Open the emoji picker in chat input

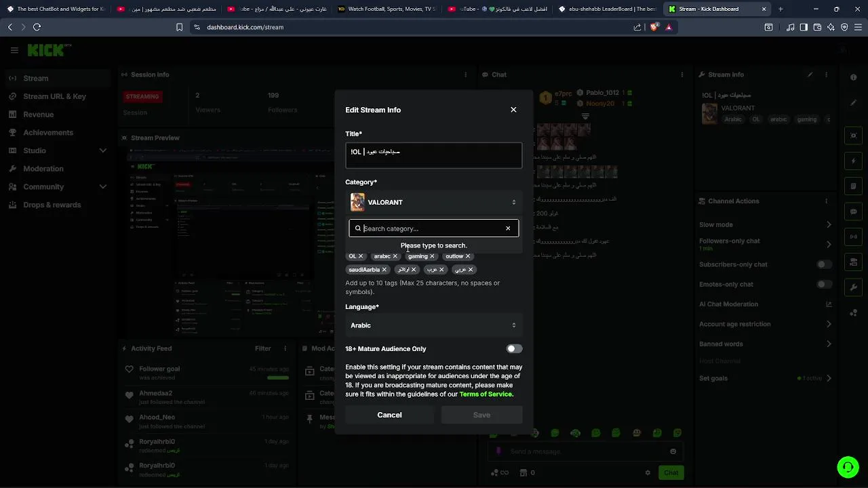tap(673, 451)
